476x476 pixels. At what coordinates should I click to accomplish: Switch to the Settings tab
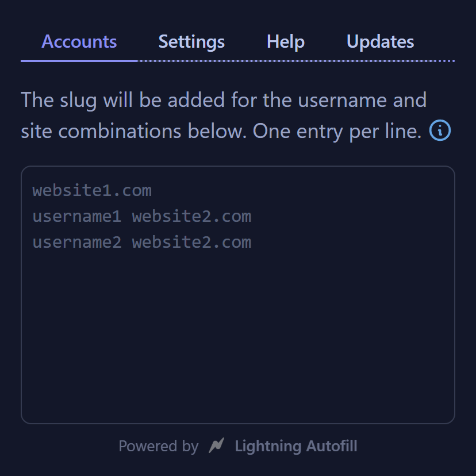click(191, 41)
